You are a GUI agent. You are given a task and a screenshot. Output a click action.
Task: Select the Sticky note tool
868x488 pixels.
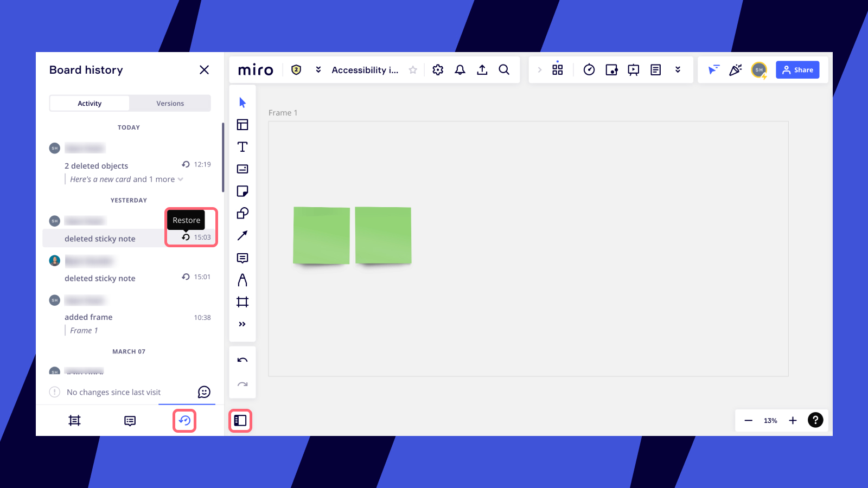242,191
